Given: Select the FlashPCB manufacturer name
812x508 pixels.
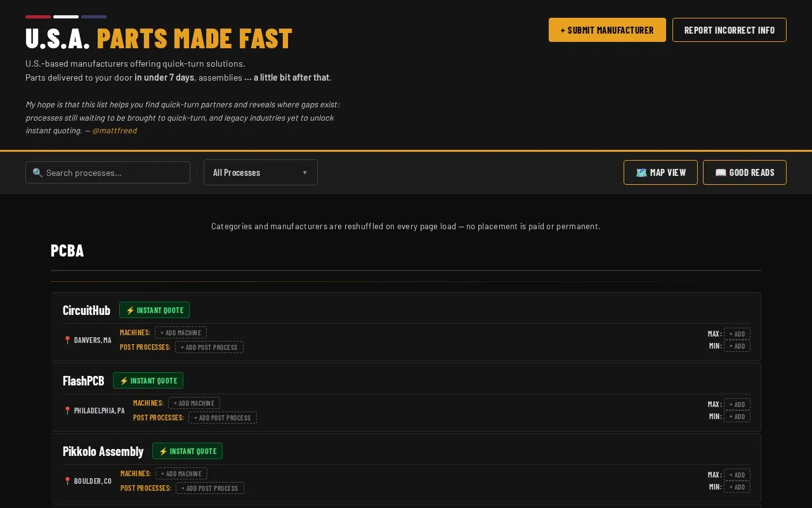Looking at the screenshot, I should point(83,381).
